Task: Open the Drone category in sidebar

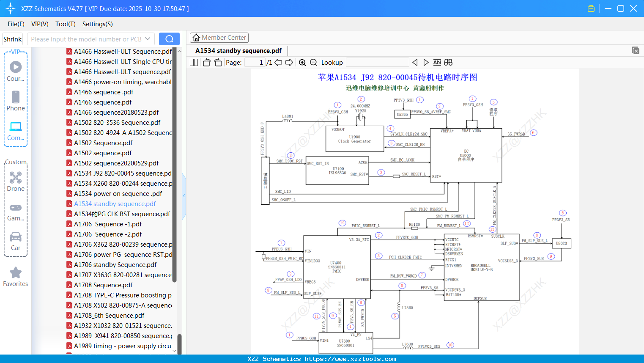Action: click(x=16, y=181)
